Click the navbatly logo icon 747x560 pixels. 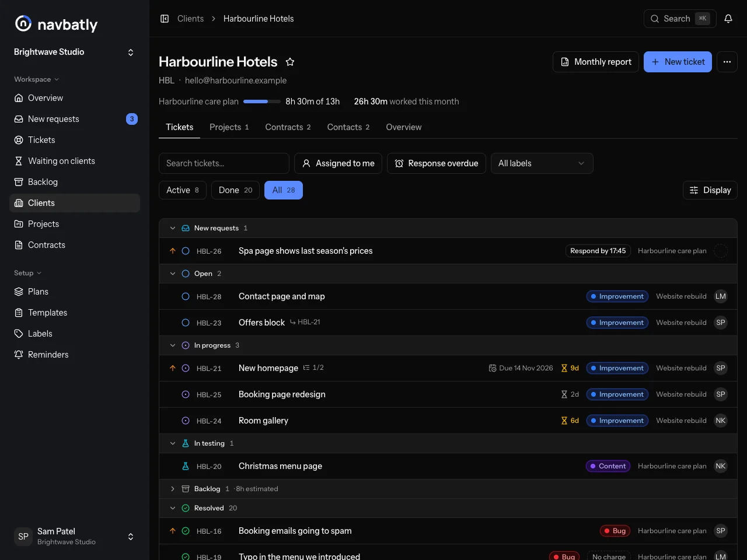pyautogui.click(x=23, y=23)
